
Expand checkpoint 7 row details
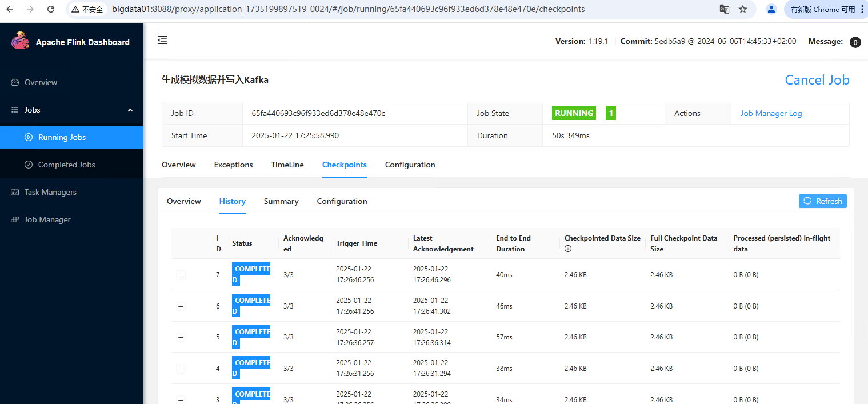[181, 275]
